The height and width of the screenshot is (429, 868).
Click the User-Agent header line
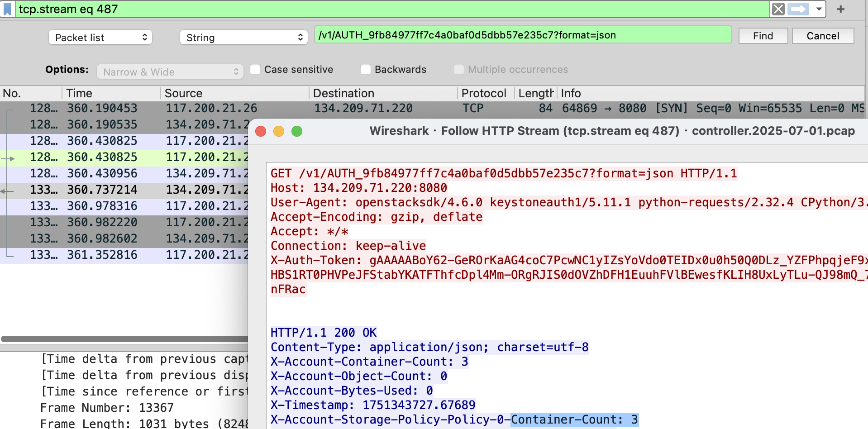(568, 202)
